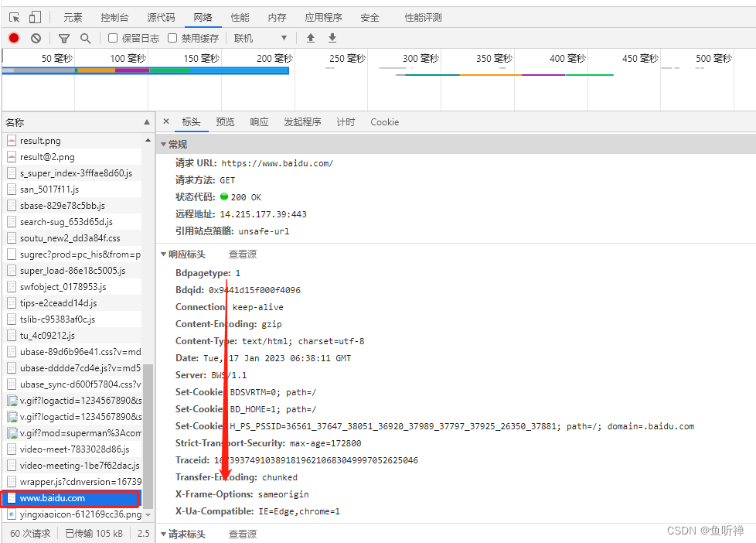Viewport: 756px width, 543px height.
Task: Collapse the 响应标头 section
Action: coord(163,254)
